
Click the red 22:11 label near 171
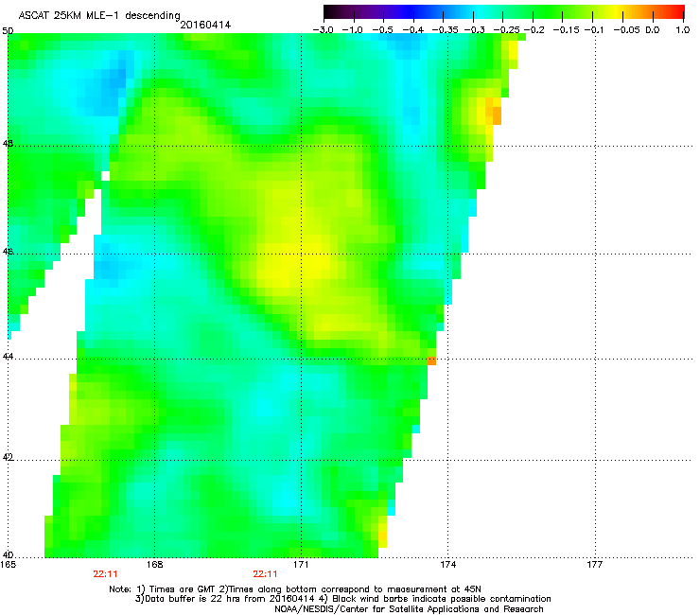(x=265, y=574)
